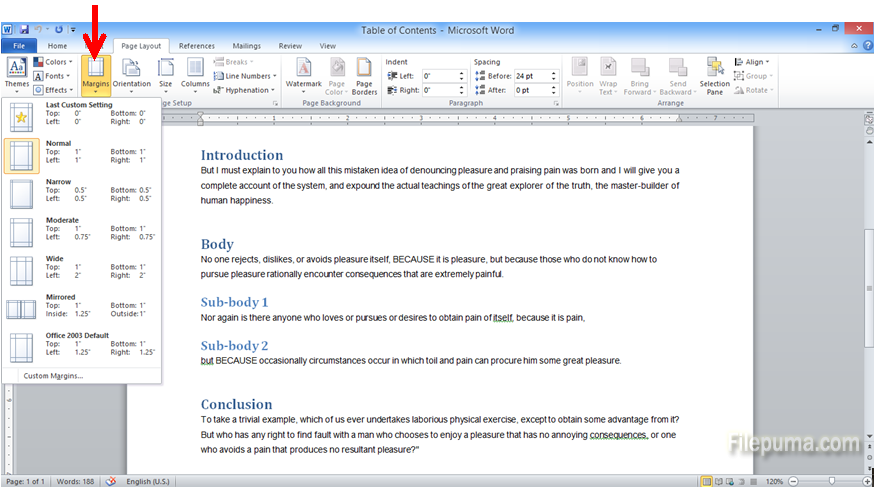The height and width of the screenshot is (487, 874).
Task: Open the Breaks dropdown
Action: 233,62
